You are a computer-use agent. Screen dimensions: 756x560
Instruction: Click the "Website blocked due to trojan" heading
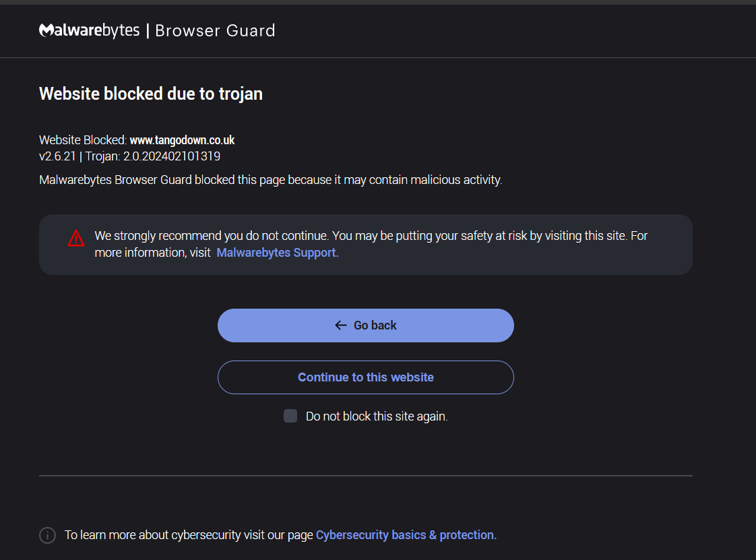tap(151, 94)
